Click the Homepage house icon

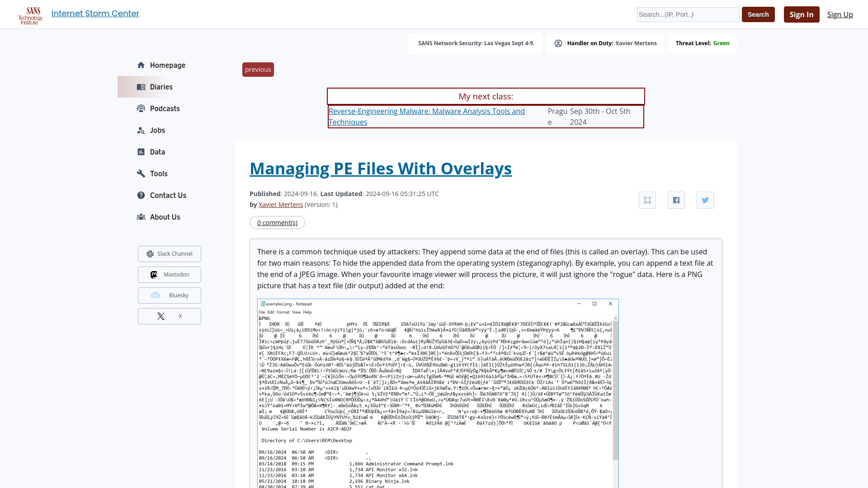click(141, 65)
